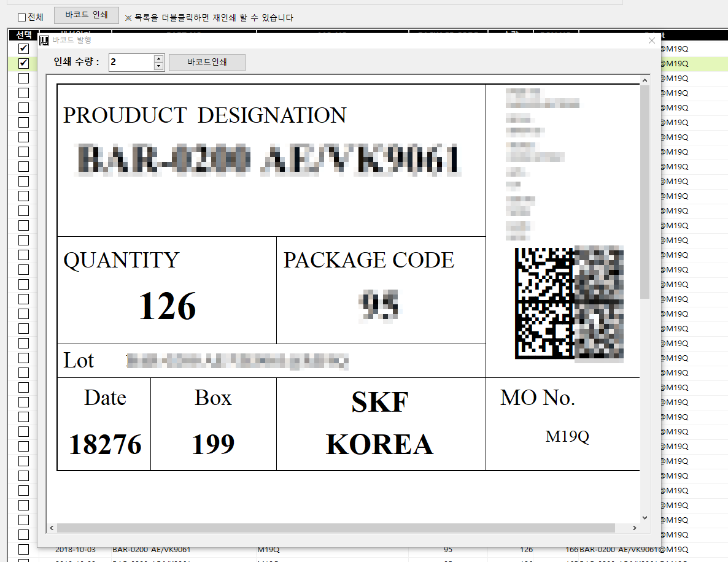
Task: Uncheck the checkbox in the green highlighted row
Action: click(x=24, y=63)
